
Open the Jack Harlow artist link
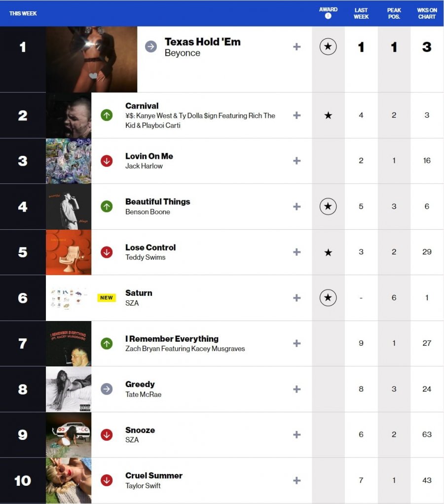click(144, 166)
